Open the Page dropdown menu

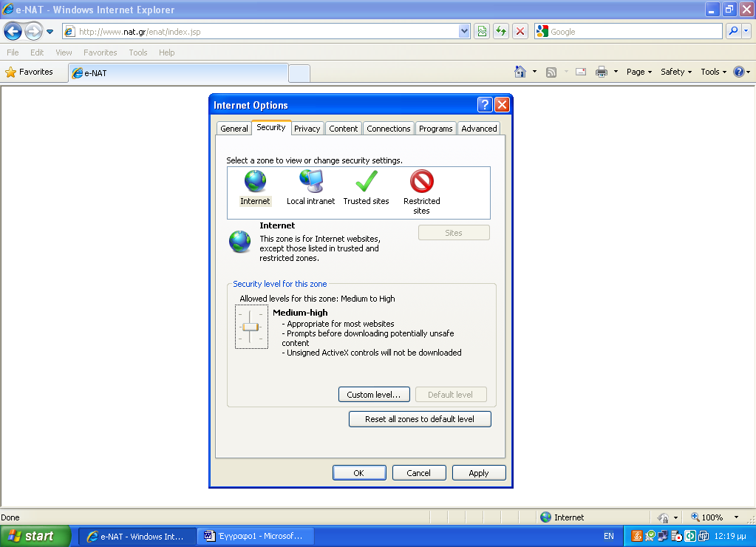(638, 72)
